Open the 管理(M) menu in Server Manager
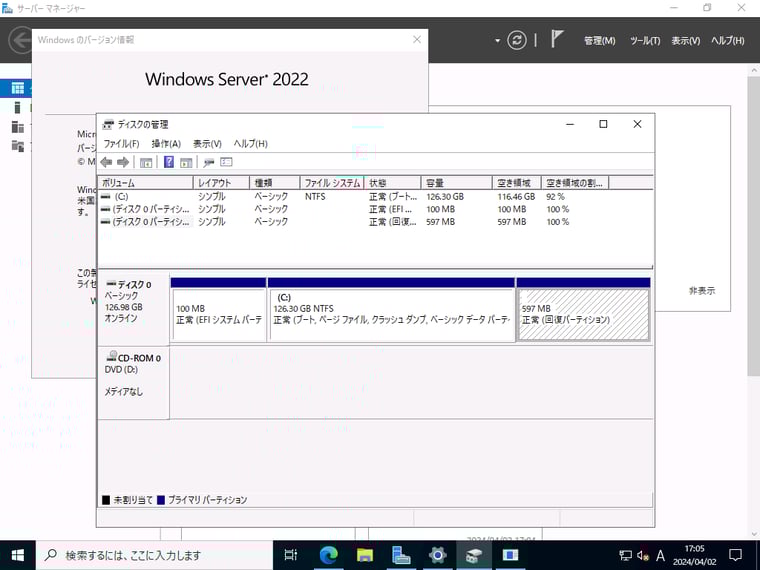Image resolution: width=760 pixels, height=570 pixels. click(x=600, y=41)
